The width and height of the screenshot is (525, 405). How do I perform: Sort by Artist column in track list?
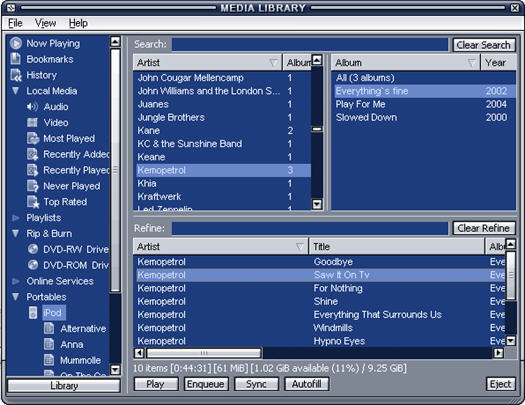click(x=220, y=247)
